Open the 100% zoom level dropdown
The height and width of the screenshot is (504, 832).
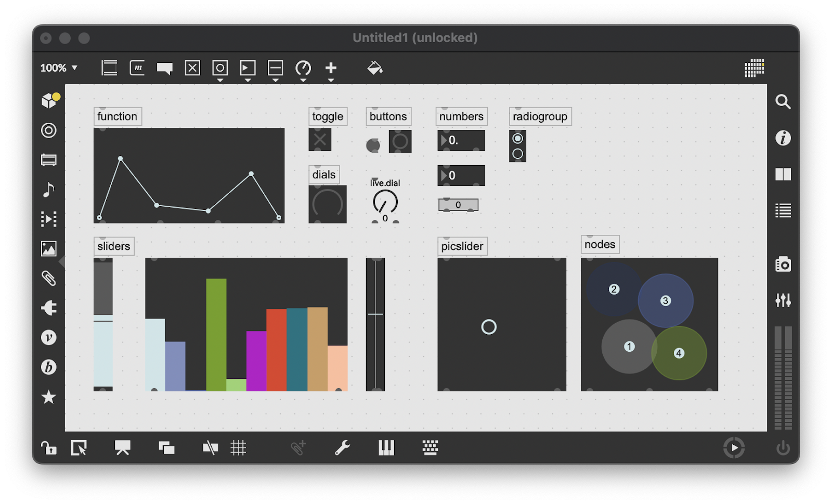[59, 68]
